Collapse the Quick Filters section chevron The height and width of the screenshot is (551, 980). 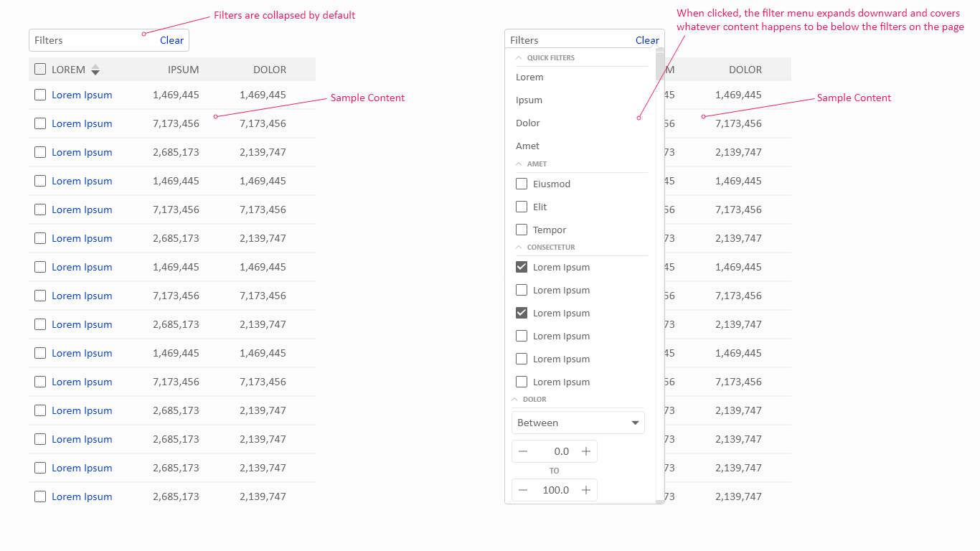519,57
